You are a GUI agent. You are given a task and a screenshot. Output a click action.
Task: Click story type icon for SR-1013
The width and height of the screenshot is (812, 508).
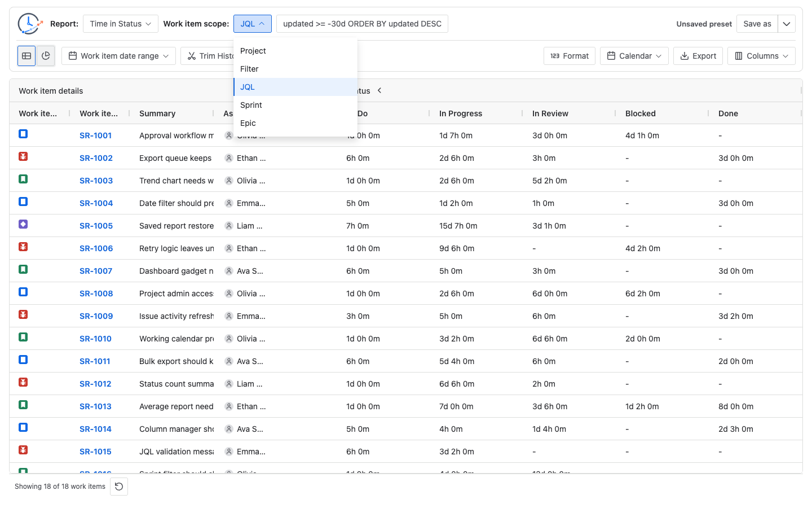(23, 405)
